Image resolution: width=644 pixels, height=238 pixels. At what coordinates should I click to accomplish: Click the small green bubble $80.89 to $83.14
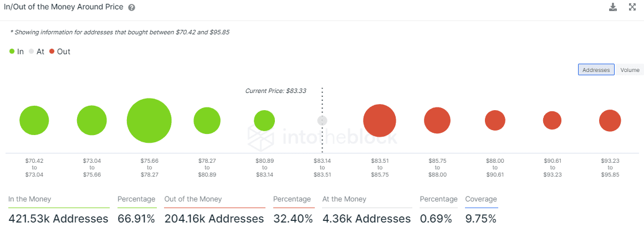(264, 121)
